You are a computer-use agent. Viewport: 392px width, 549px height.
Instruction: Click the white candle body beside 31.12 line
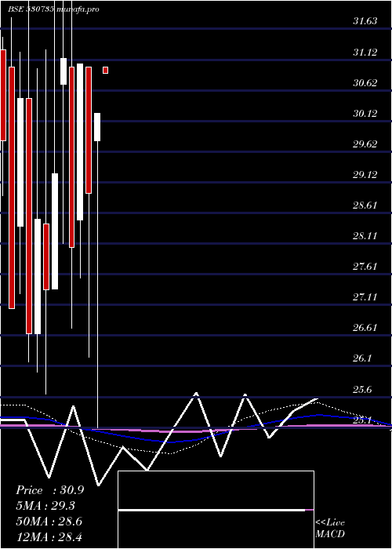(x=64, y=71)
